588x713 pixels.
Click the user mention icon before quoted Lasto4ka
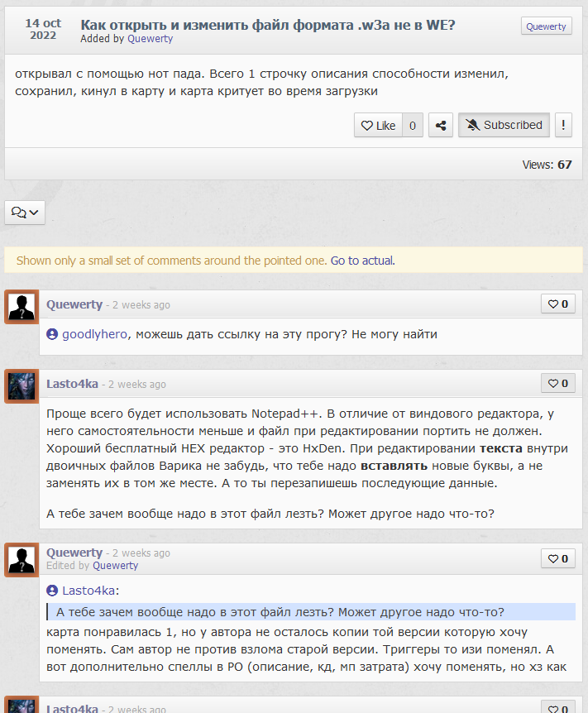tap(52, 591)
